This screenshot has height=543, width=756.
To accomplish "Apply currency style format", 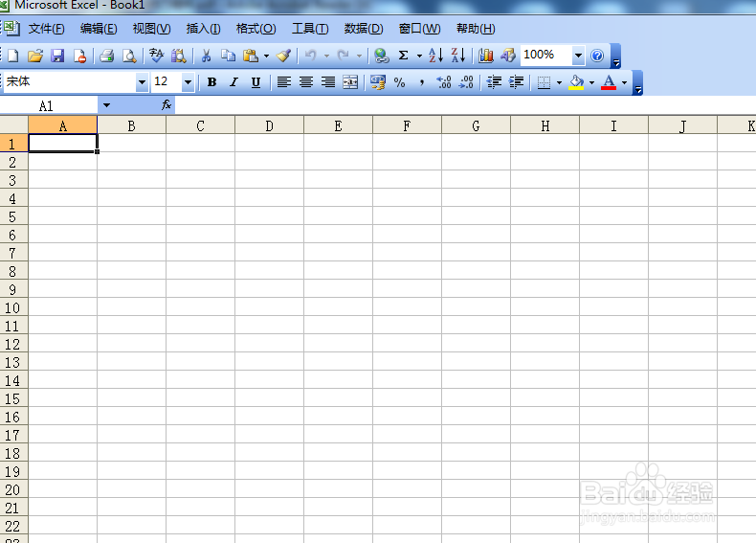I will pos(377,82).
